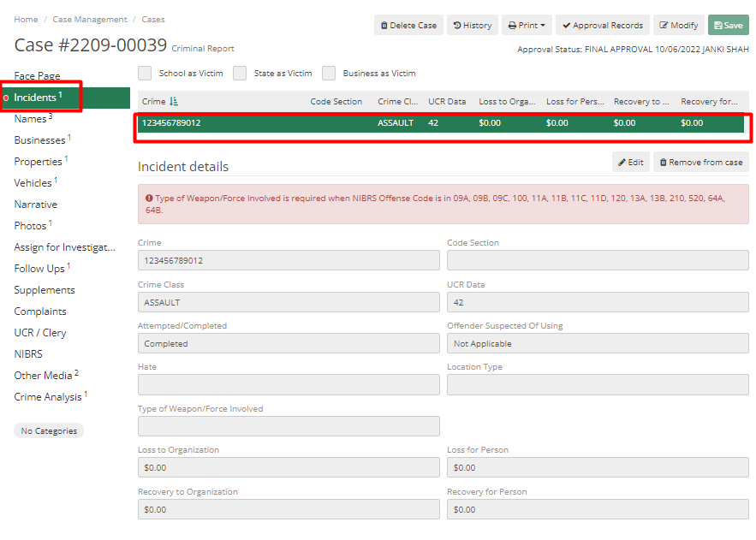Click the No Categories badge
The width and height of the screenshot is (756, 540).
49,430
